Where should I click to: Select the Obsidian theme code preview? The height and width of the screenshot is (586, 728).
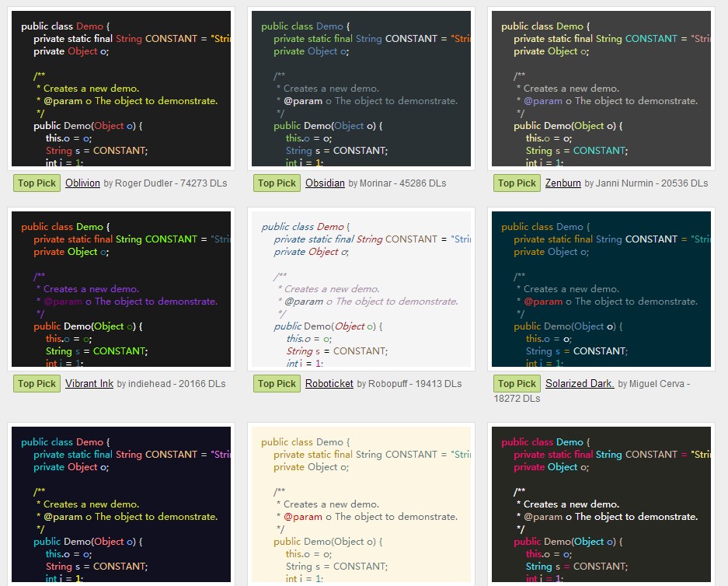(361, 89)
